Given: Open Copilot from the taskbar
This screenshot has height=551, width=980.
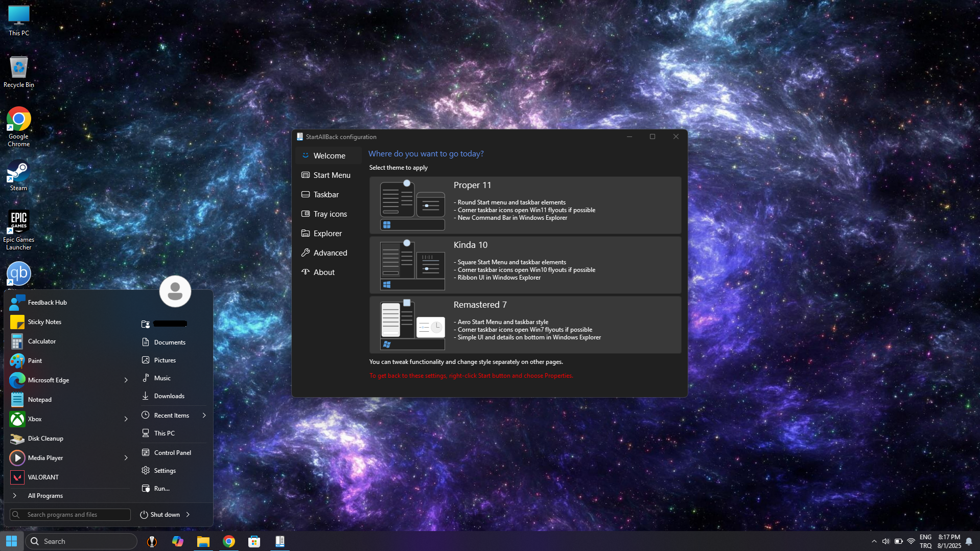Looking at the screenshot, I should (178, 541).
